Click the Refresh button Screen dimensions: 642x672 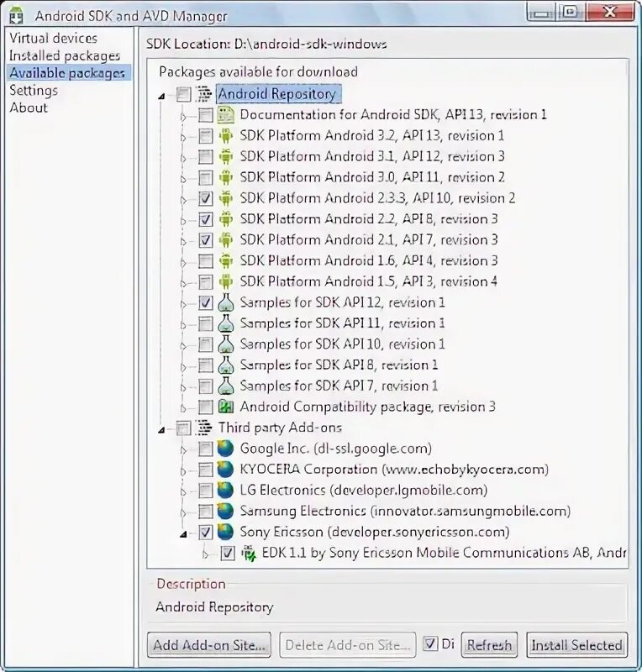[489, 644]
